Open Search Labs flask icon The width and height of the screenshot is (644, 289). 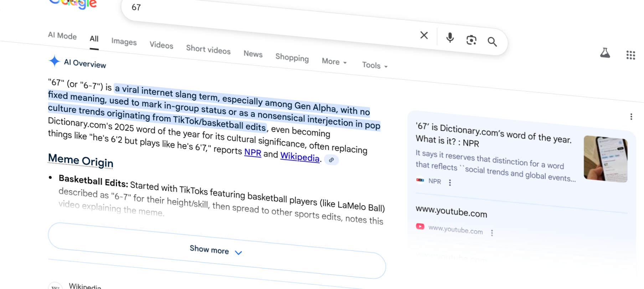pos(605,53)
